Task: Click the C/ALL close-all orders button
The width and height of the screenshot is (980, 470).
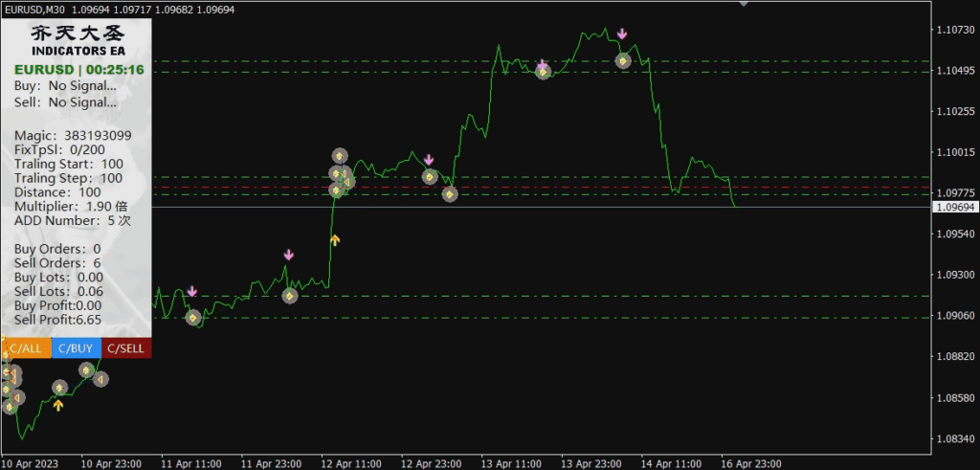Action: coord(26,348)
